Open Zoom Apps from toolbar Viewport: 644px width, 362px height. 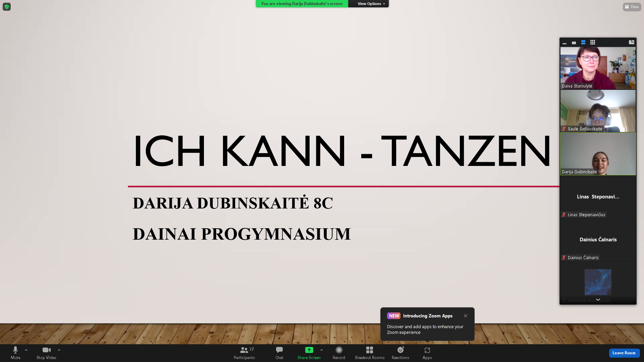coord(427,350)
